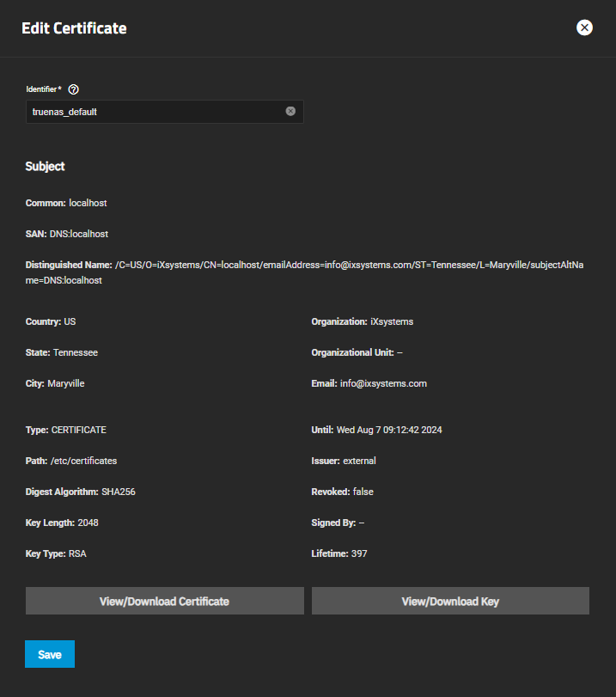Click the Common name localhost value
The image size is (616, 697).
coord(88,203)
